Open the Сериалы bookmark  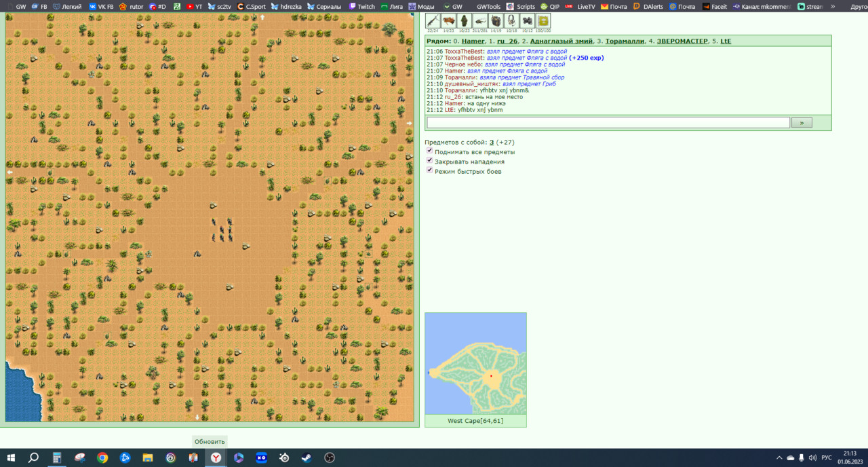tap(324, 6)
